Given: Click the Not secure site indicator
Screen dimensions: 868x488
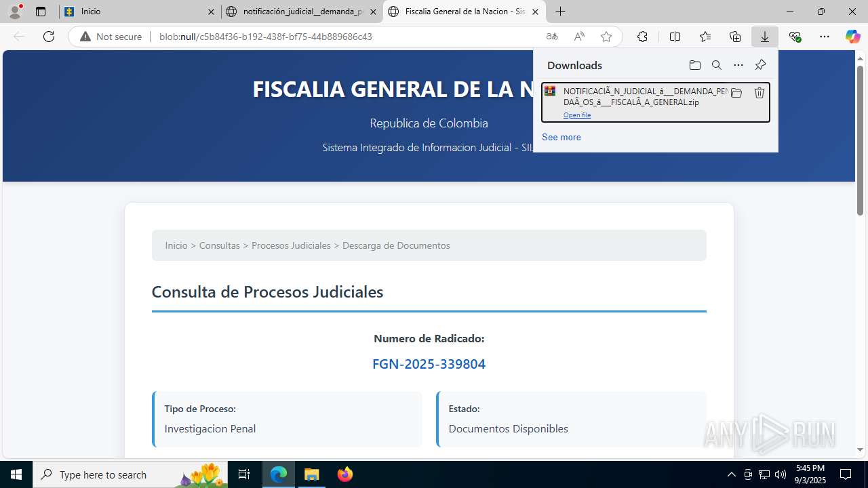Looking at the screenshot, I should [x=111, y=37].
